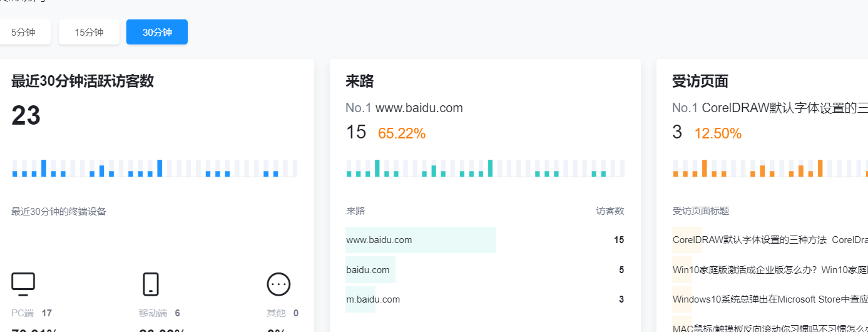Switch to the 15分钟 time range
Screen dimensions: 868x332
pyautogui.click(x=89, y=32)
